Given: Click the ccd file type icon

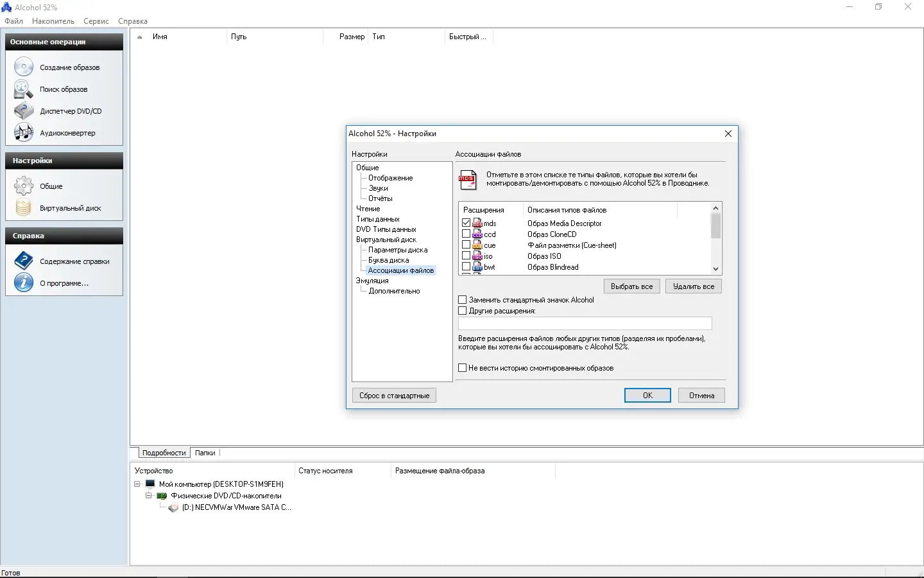Looking at the screenshot, I should click(x=477, y=234).
